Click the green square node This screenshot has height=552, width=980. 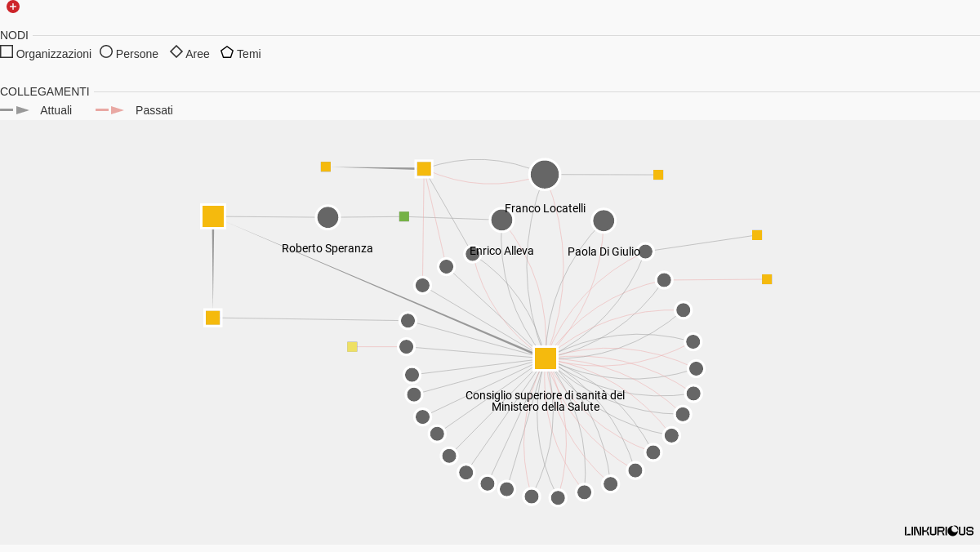404,216
